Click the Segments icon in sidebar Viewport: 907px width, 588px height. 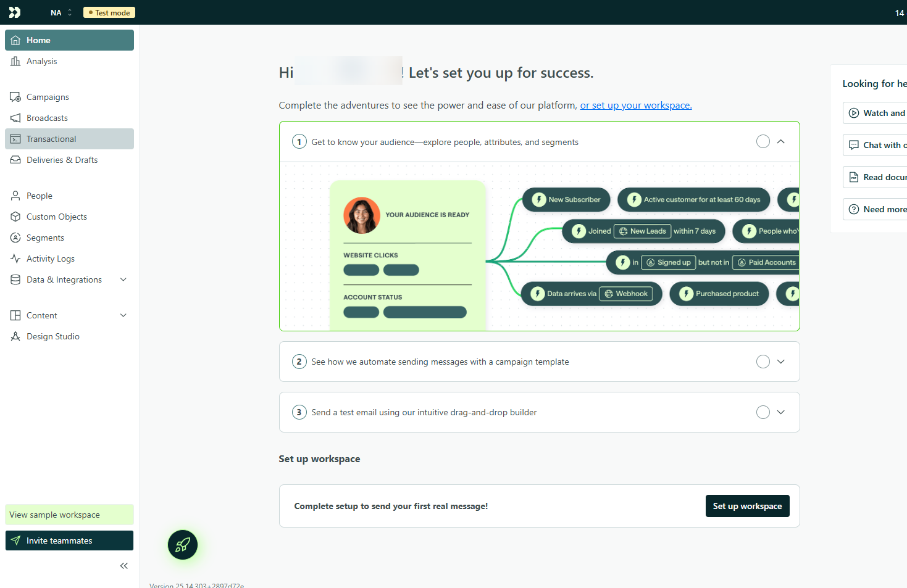15,238
